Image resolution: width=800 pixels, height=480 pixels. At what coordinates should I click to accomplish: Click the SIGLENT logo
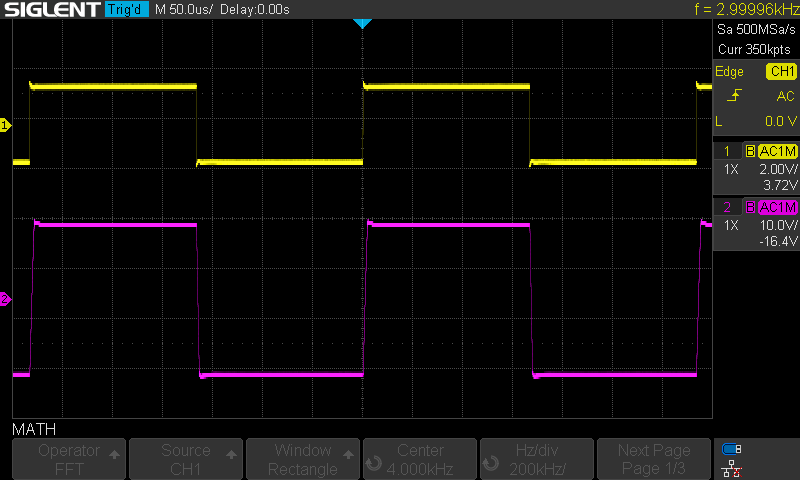coord(52,9)
